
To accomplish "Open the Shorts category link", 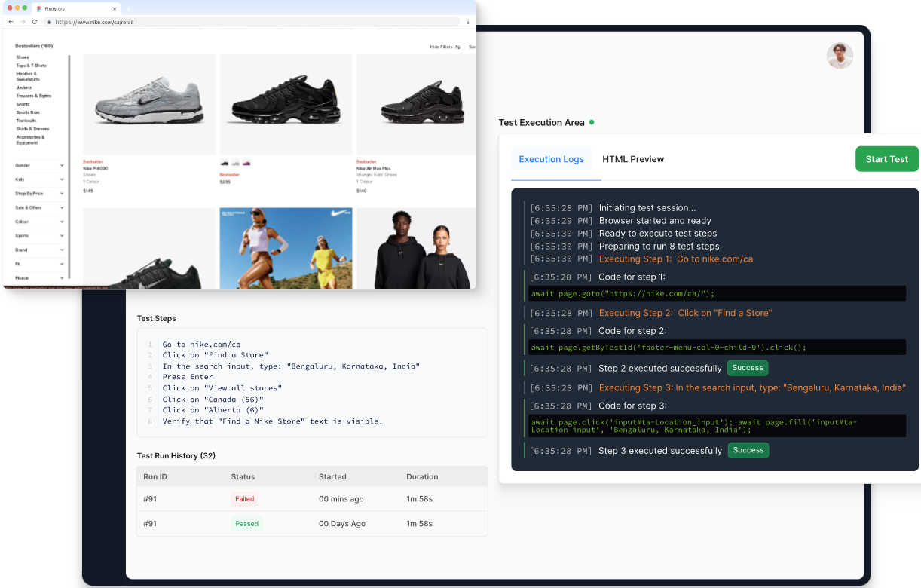I will (23, 104).
